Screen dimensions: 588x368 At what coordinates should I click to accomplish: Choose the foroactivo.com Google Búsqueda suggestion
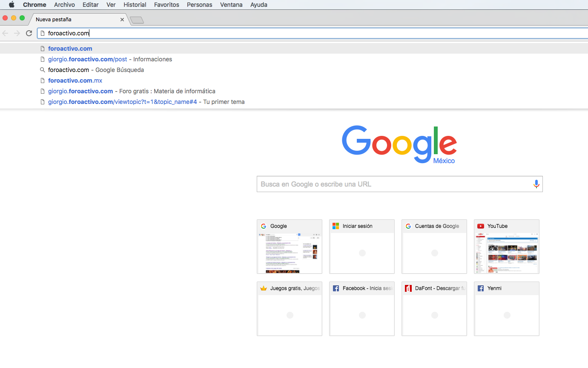(x=294, y=70)
